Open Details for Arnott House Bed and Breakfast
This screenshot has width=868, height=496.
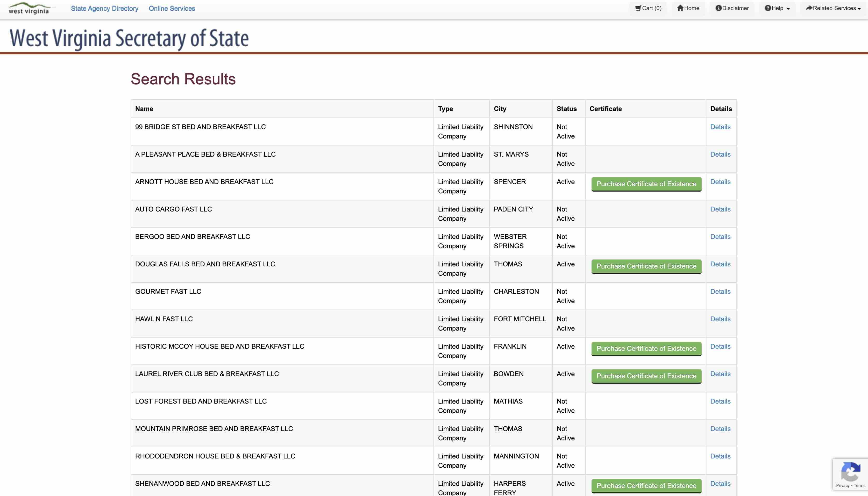(x=720, y=182)
